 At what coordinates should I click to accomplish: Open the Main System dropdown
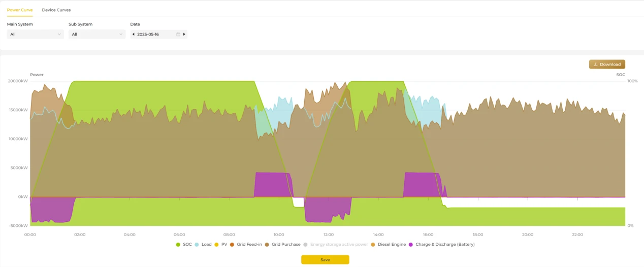point(35,35)
